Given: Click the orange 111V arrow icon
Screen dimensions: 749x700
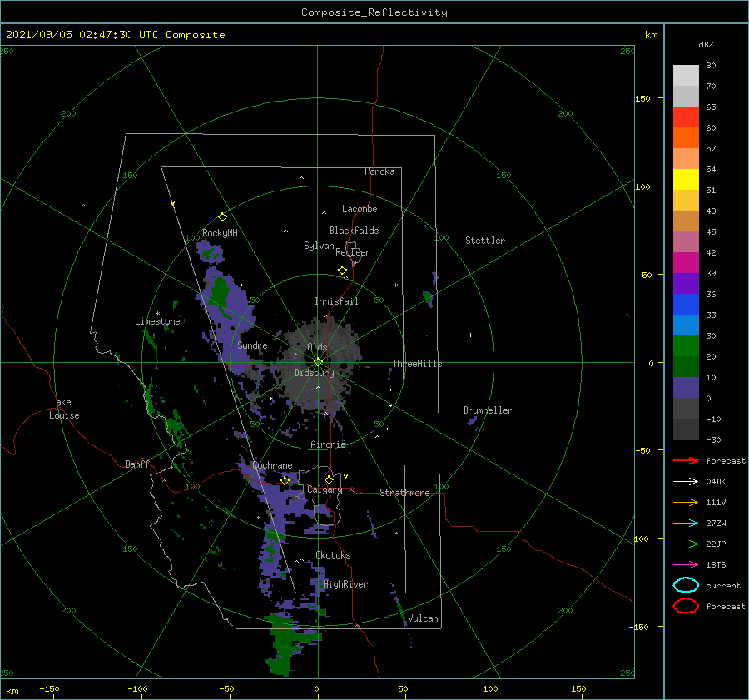Looking at the screenshot, I should (x=686, y=502).
